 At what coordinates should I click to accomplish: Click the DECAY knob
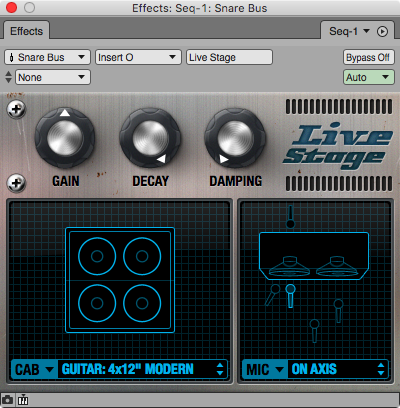[x=150, y=138]
